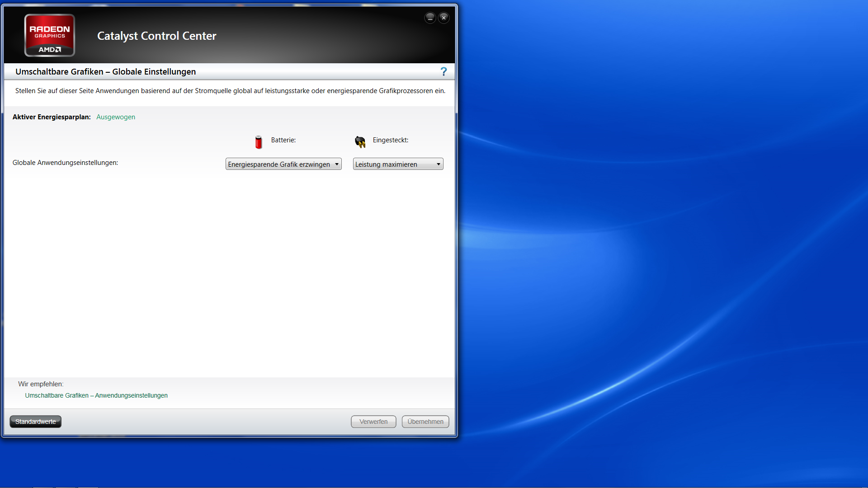Click the Catalyst Control Center title text

point(157,36)
